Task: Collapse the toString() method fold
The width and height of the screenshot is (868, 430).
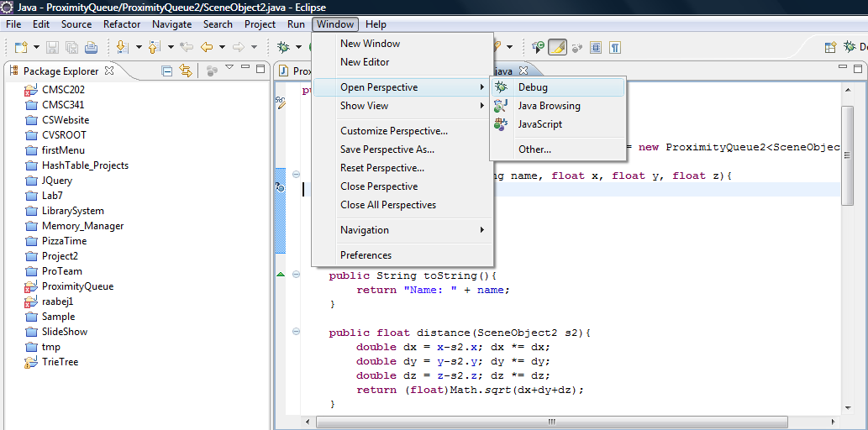Action: click(x=296, y=275)
